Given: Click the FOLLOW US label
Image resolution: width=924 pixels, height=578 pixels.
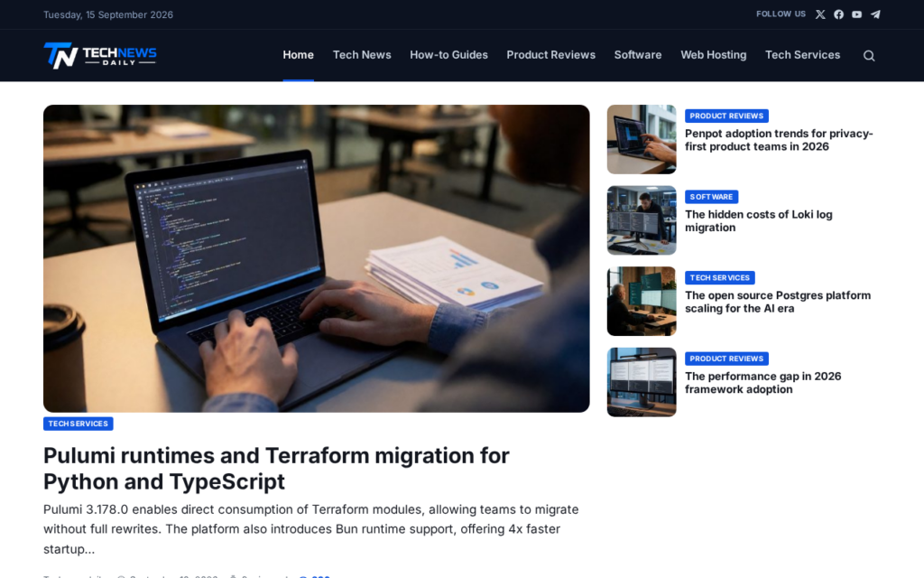Looking at the screenshot, I should (781, 14).
